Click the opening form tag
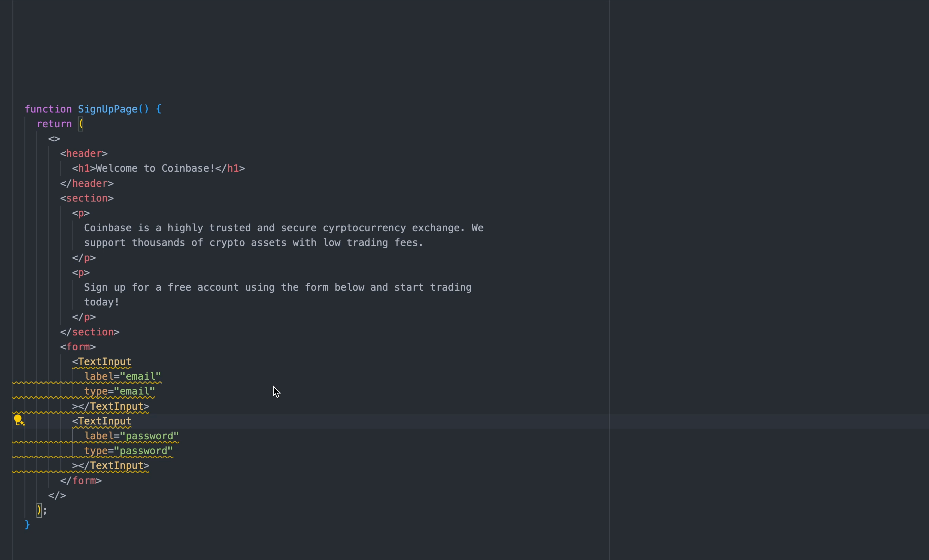 (x=78, y=347)
